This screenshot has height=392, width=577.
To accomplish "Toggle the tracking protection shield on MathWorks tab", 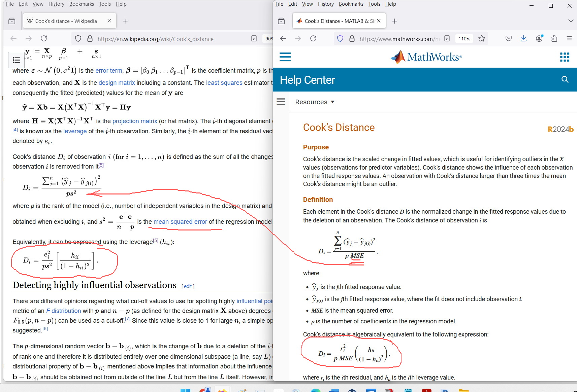I will point(340,38).
